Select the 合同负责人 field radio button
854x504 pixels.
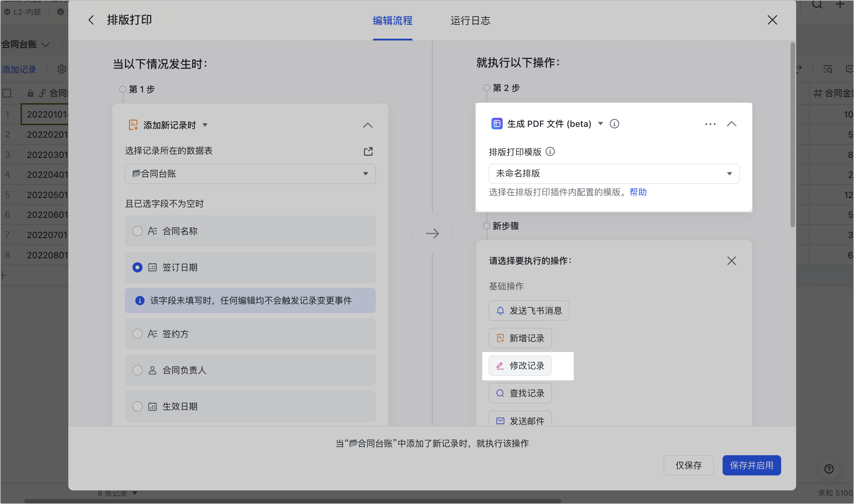[137, 370]
